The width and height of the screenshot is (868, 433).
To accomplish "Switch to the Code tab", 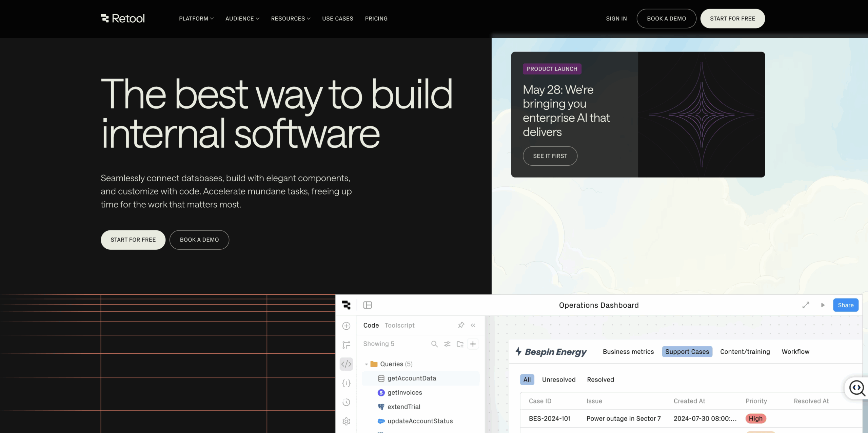I will tap(371, 325).
